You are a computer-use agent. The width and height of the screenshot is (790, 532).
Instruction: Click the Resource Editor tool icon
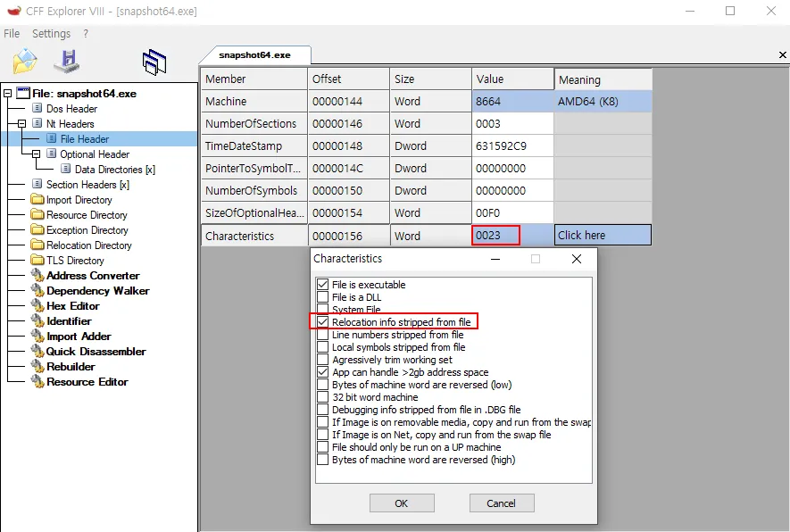(x=37, y=382)
